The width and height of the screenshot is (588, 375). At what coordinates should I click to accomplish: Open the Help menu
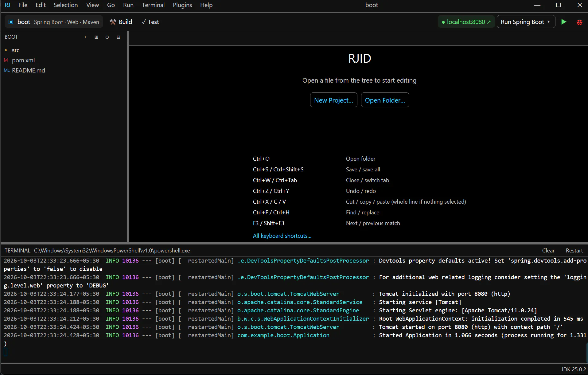[x=206, y=5]
